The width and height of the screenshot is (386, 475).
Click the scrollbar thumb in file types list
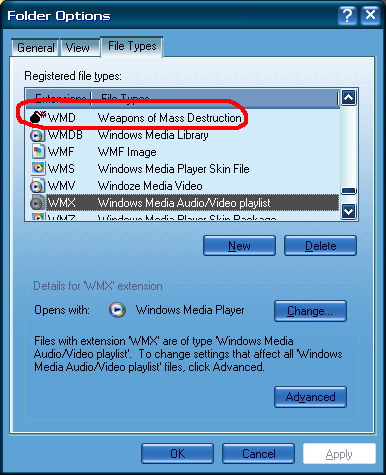click(x=349, y=191)
